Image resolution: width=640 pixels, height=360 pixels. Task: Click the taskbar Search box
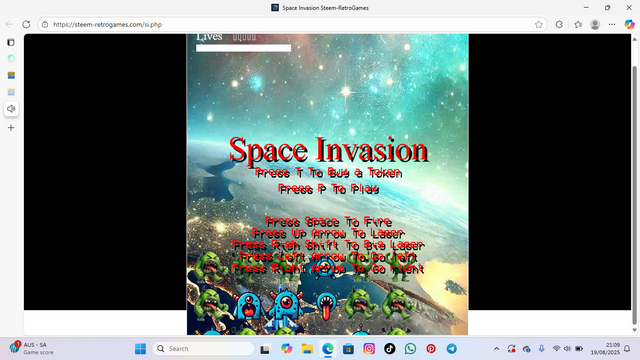tap(203, 349)
